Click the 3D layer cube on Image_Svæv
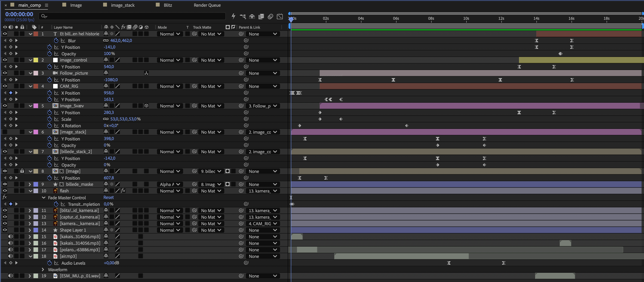The height and width of the screenshot is (282, 644). [x=147, y=106]
